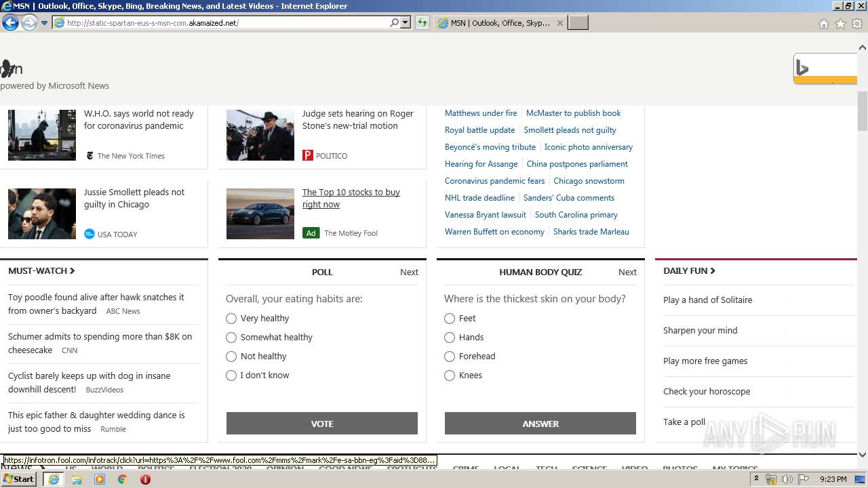
Task: Select the MSN | Outlook, Office, Skype tab
Action: pyautogui.click(x=500, y=23)
